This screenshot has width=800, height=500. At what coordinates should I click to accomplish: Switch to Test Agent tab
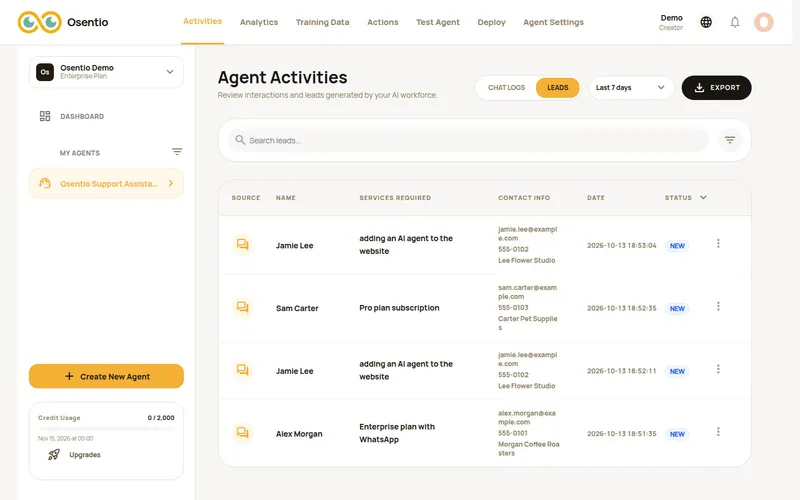[438, 22]
